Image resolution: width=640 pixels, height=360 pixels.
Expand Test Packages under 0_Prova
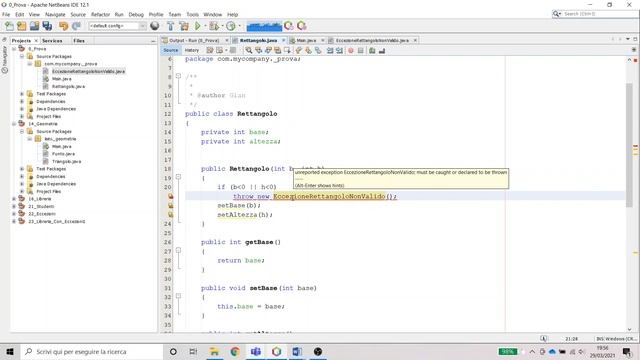pos(22,94)
